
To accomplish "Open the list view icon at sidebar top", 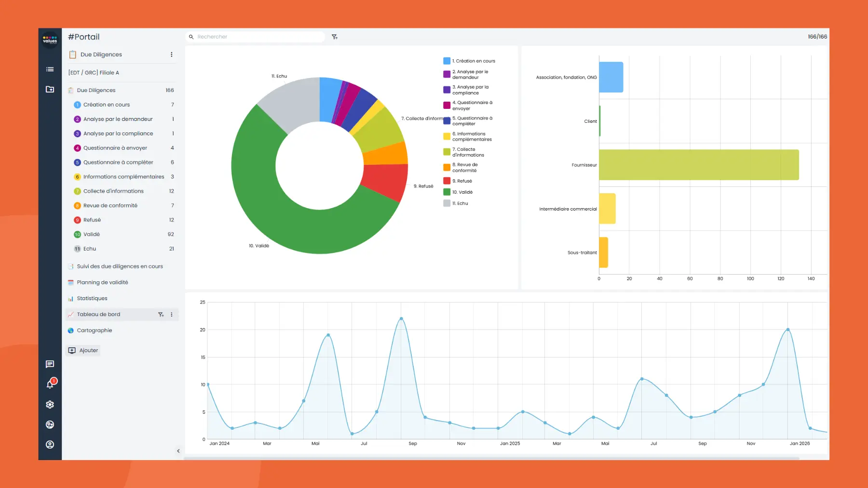I will [x=50, y=69].
